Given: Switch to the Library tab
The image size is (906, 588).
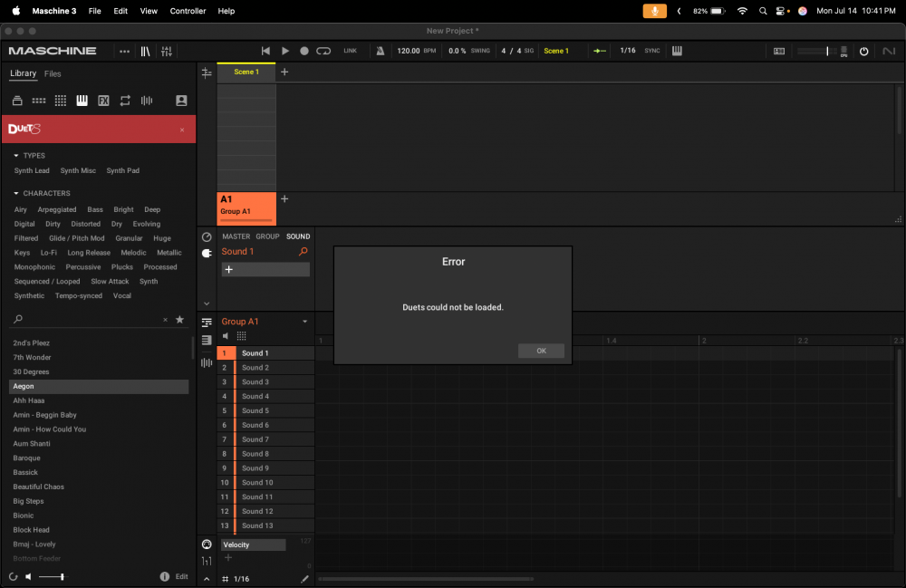Looking at the screenshot, I should coord(24,73).
